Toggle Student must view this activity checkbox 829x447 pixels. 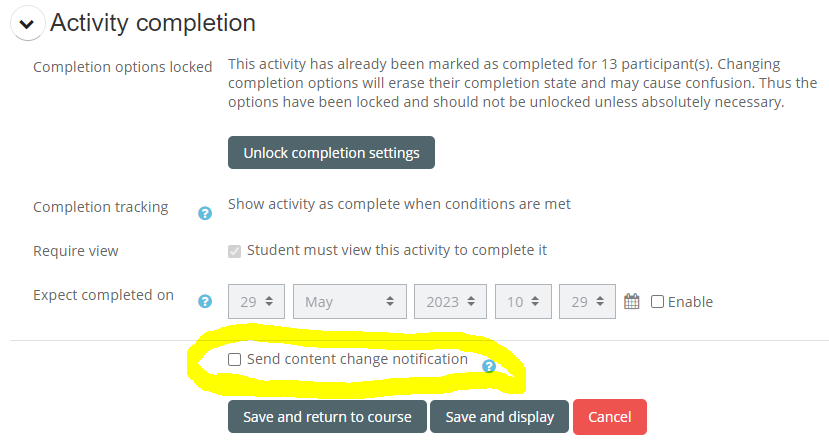[x=235, y=251]
